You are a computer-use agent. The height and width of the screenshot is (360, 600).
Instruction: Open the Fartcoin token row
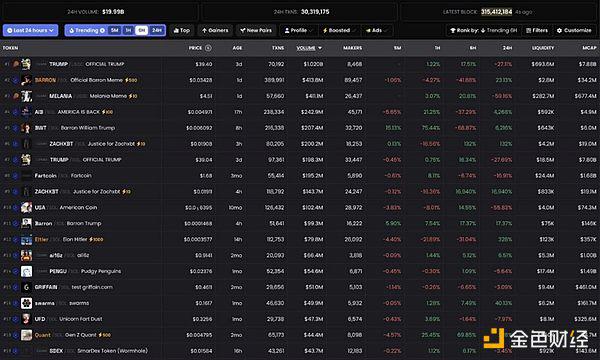tap(300, 176)
